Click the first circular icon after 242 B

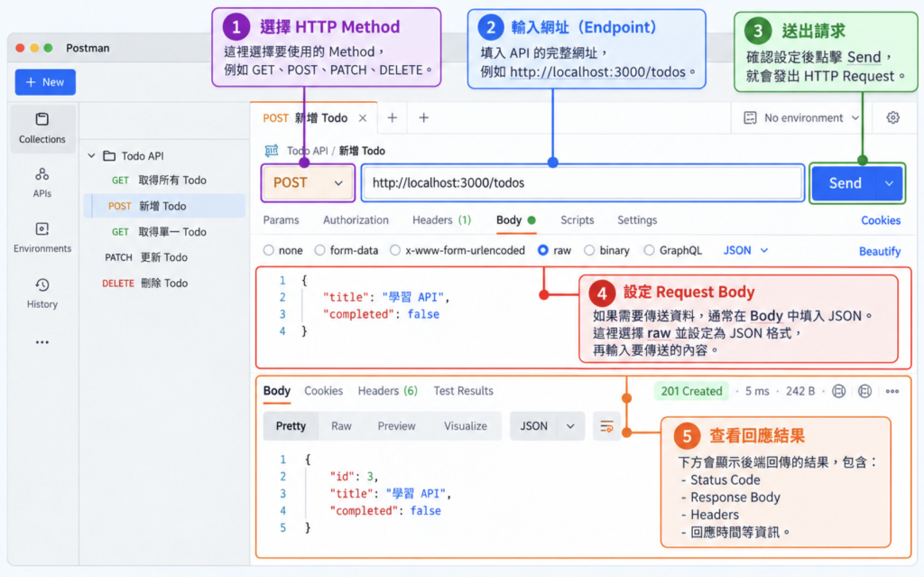(838, 391)
